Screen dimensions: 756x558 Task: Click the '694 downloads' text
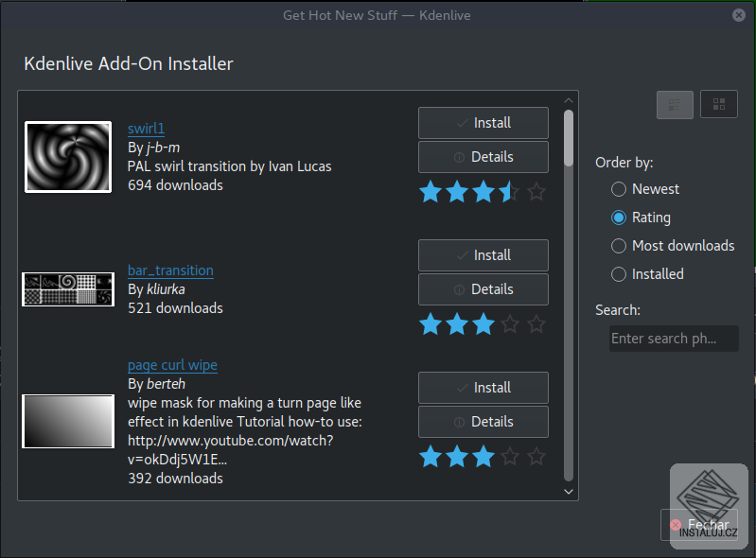(x=175, y=185)
